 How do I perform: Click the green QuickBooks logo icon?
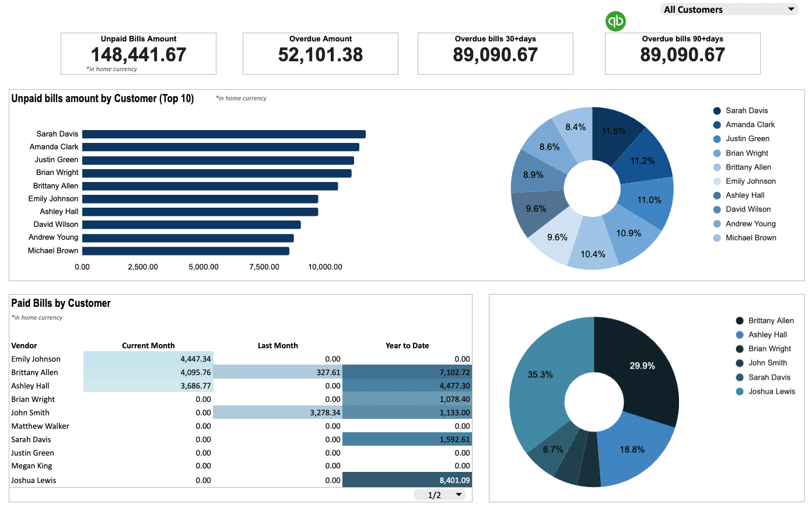(615, 21)
